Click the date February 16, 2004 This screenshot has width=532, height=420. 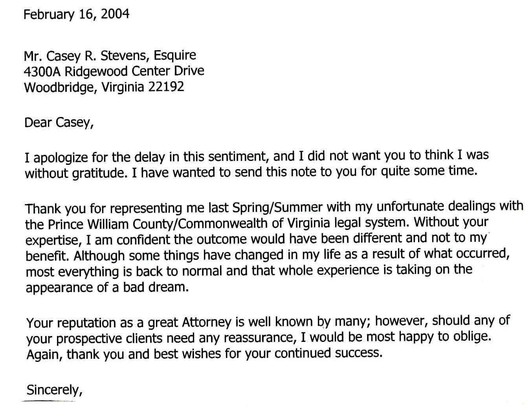(x=76, y=15)
